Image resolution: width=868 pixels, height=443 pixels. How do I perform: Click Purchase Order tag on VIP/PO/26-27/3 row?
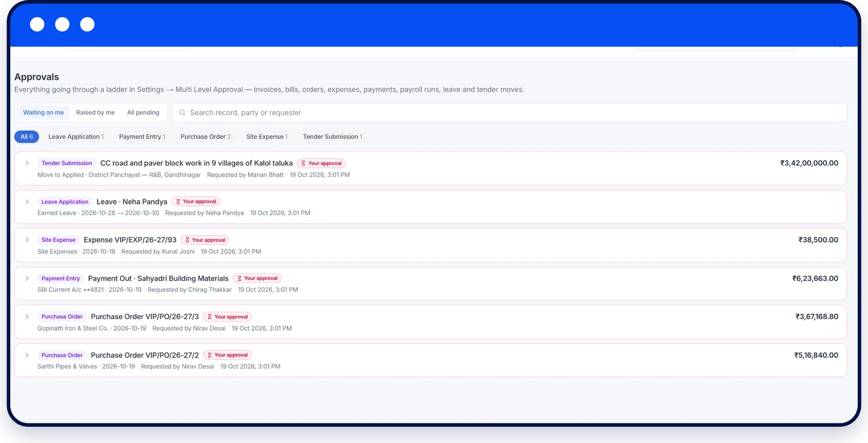point(62,317)
